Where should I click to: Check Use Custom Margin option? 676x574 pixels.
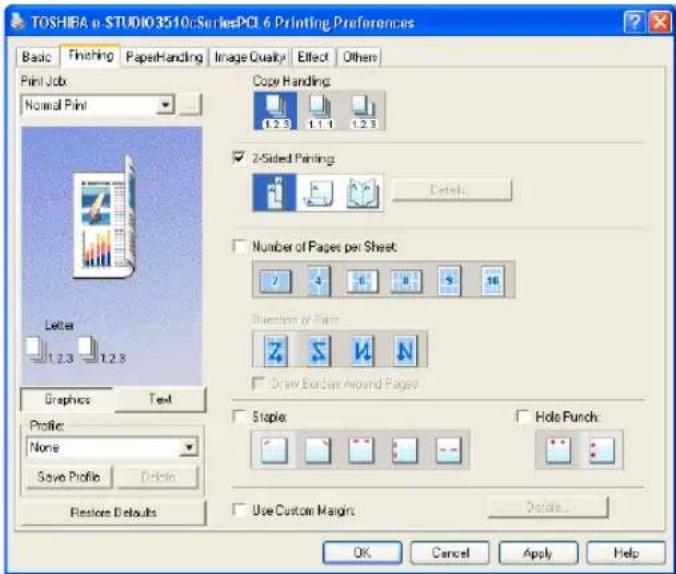(238, 510)
